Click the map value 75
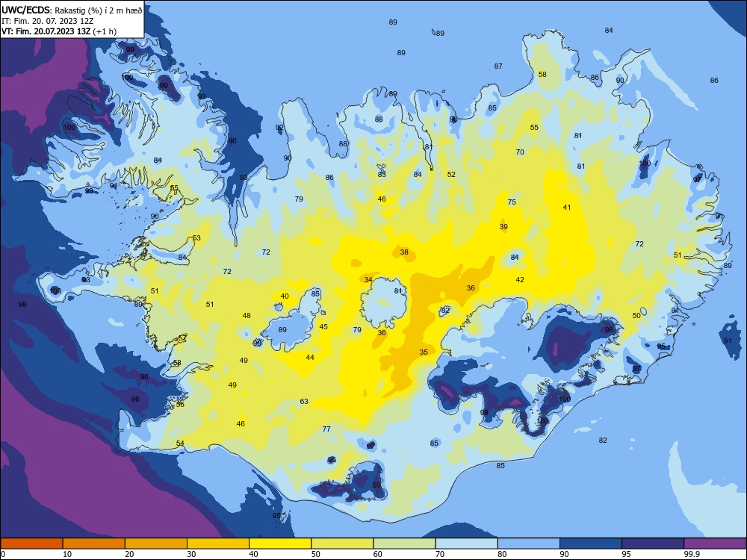 coord(512,202)
